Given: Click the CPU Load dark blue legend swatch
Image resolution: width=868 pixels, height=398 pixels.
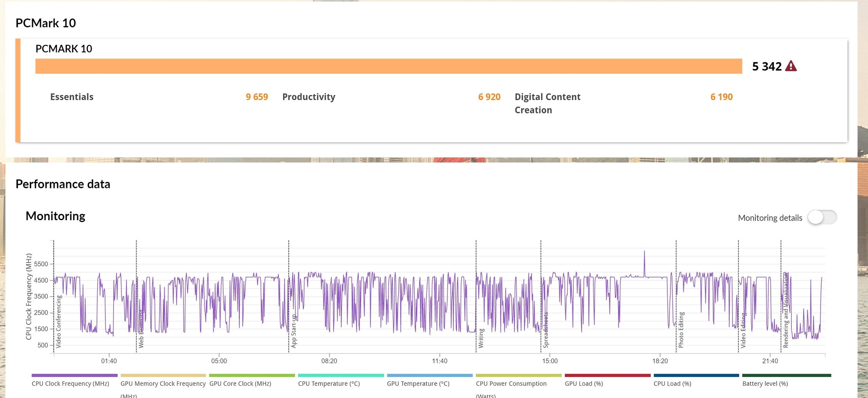Looking at the screenshot, I should pos(696,375).
